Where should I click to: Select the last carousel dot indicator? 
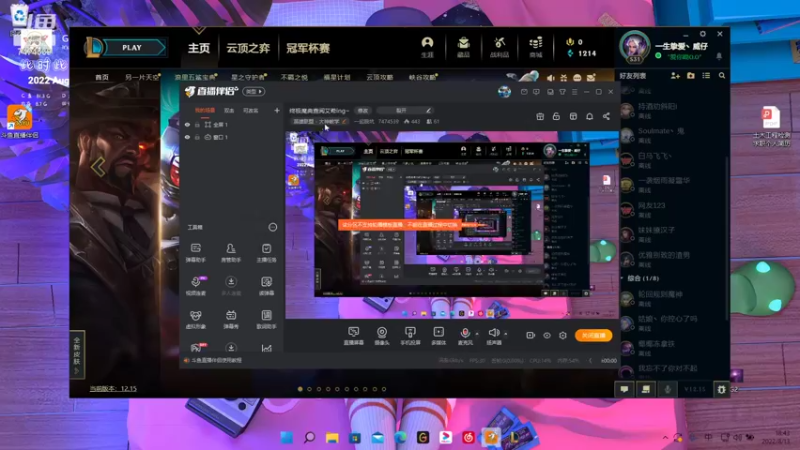pos(384,389)
